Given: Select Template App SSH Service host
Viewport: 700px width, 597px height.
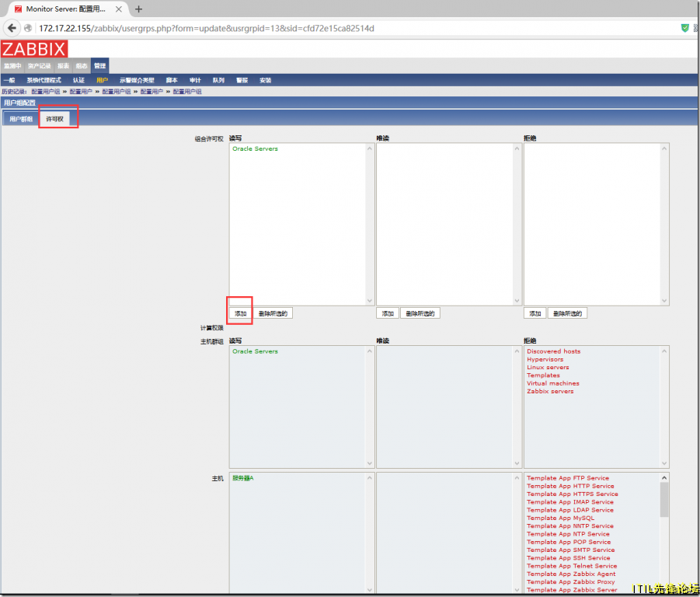Looking at the screenshot, I should (x=568, y=558).
